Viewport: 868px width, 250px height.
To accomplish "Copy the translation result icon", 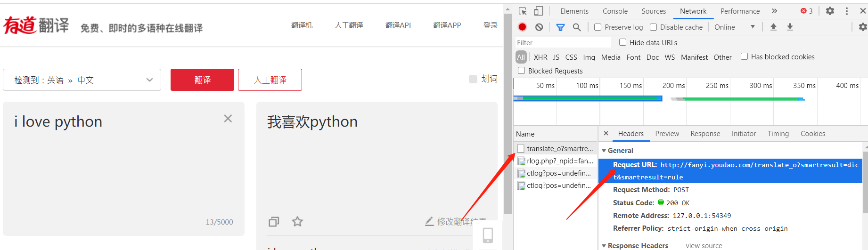I will 274,221.
